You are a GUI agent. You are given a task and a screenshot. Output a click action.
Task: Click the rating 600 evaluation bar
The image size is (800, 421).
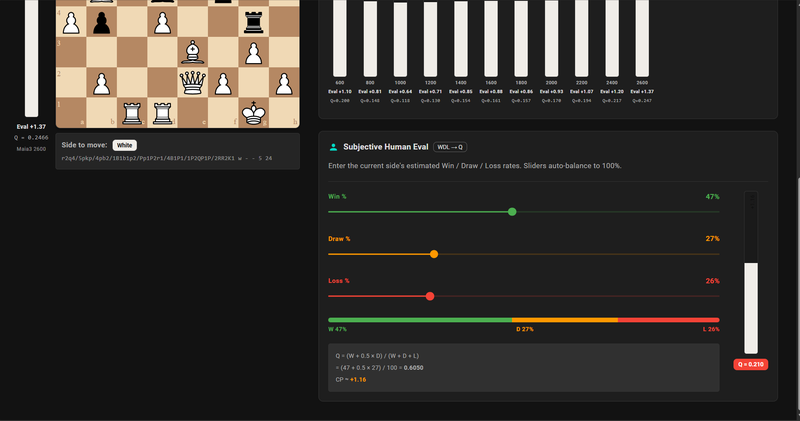pyautogui.click(x=340, y=38)
